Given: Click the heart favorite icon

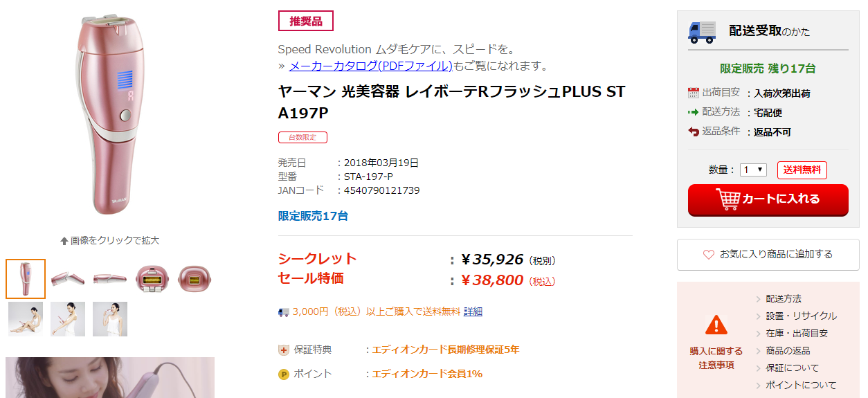Looking at the screenshot, I should tap(708, 255).
